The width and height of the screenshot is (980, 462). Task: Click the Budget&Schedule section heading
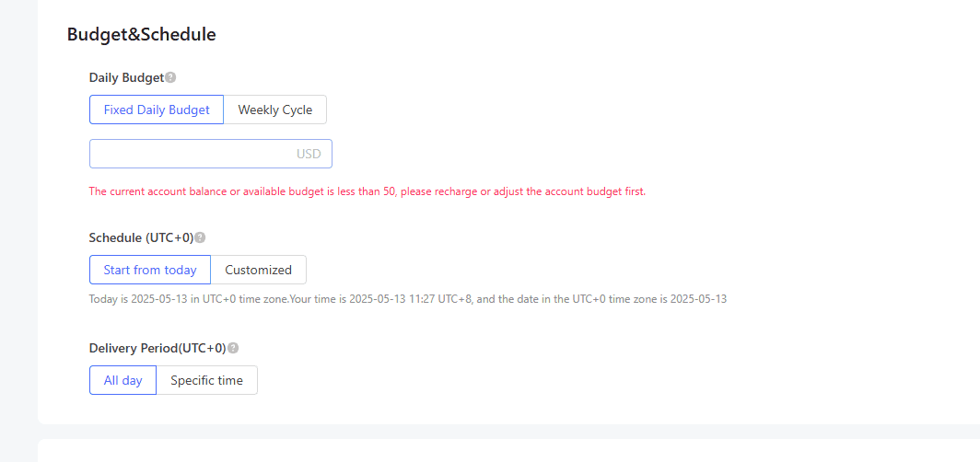(x=142, y=35)
